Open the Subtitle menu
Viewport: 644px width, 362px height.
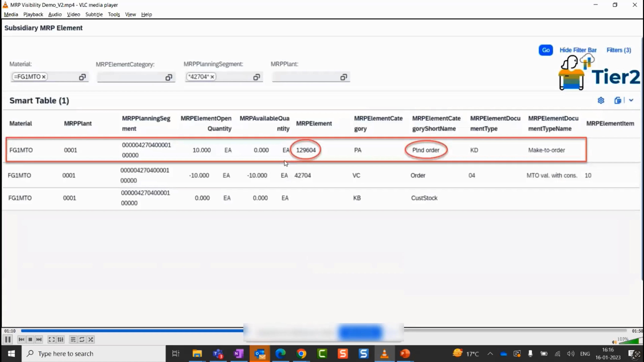coord(94,14)
